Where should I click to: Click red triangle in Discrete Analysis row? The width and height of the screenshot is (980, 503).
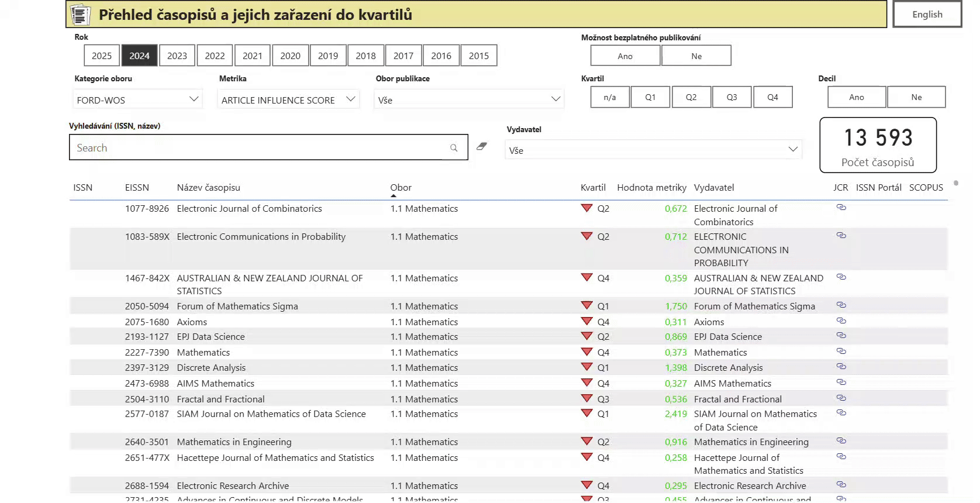point(586,367)
